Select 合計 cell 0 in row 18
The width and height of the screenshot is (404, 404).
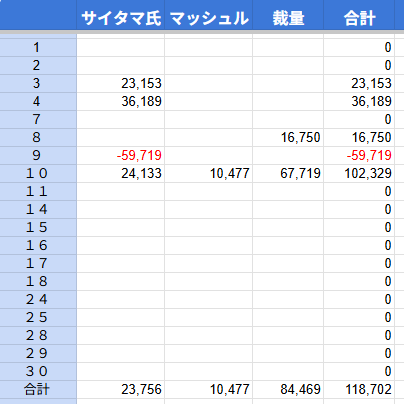(359, 281)
